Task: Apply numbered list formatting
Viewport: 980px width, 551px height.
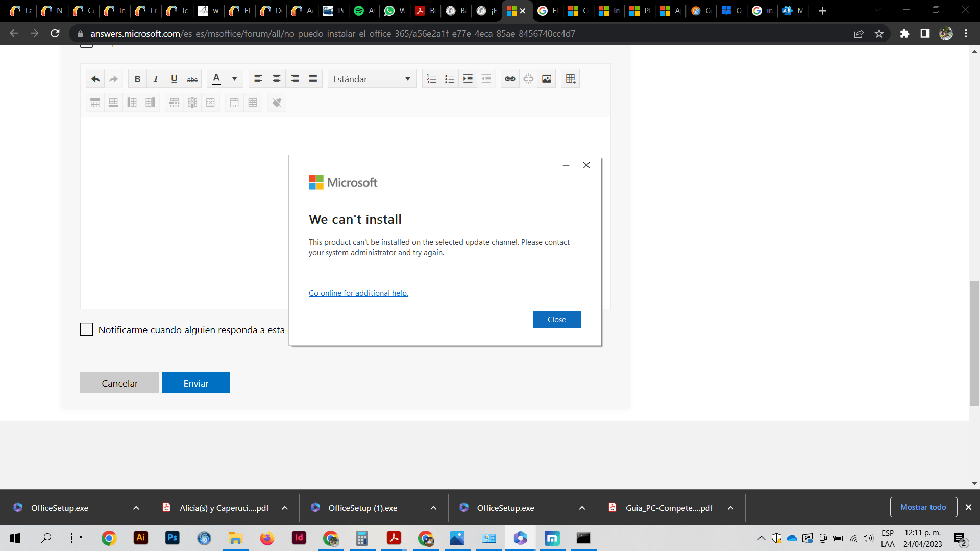Action: (x=431, y=79)
